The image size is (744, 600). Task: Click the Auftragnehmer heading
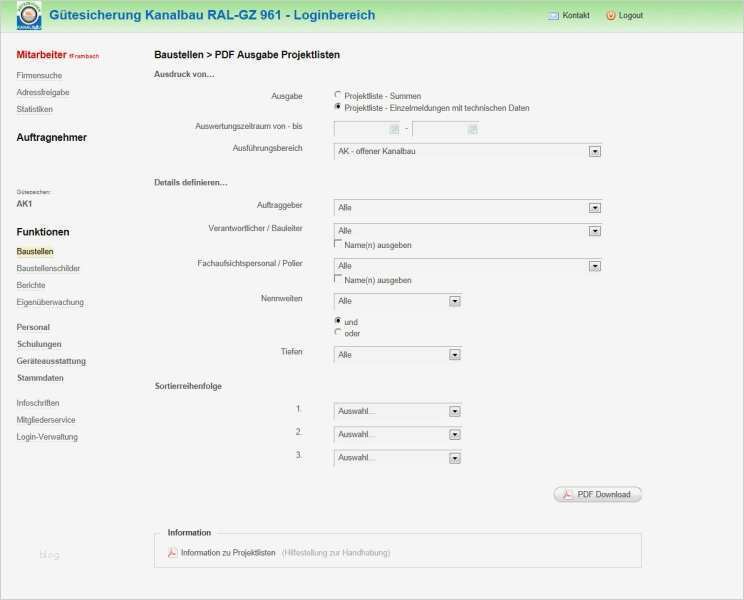pos(52,138)
